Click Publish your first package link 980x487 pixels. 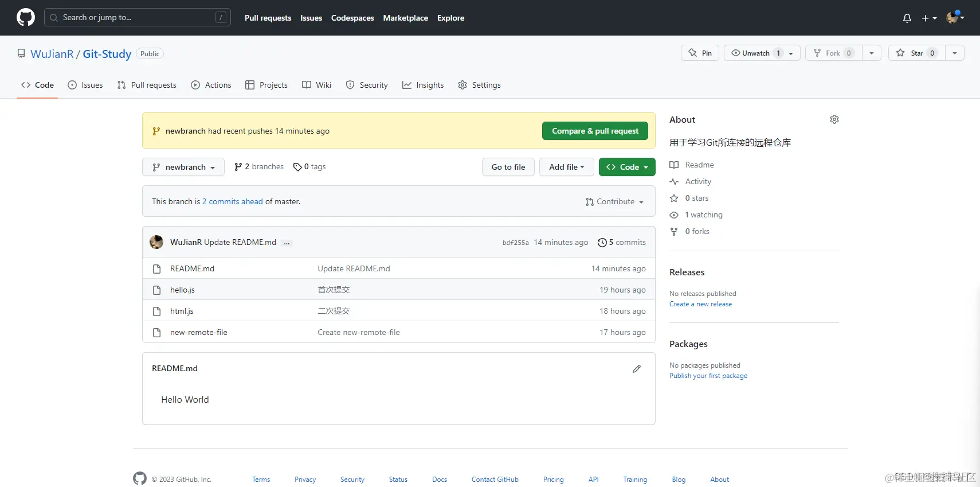pyautogui.click(x=708, y=376)
